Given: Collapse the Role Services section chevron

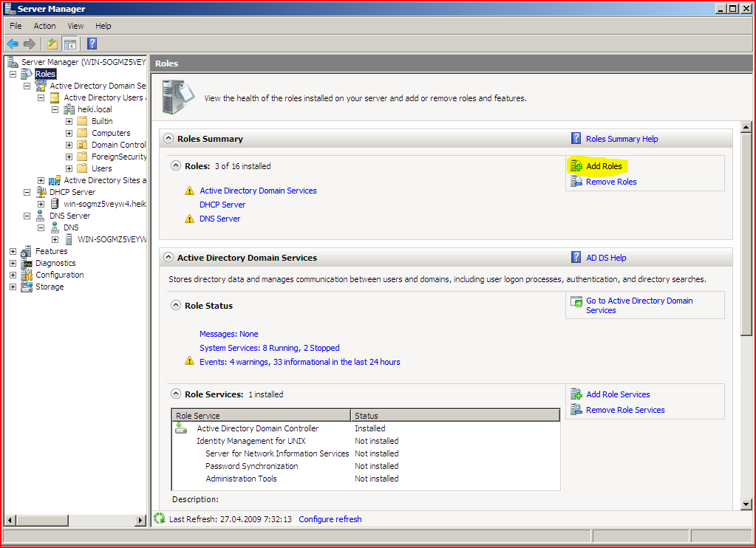Looking at the screenshot, I should pyautogui.click(x=176, y=394).
